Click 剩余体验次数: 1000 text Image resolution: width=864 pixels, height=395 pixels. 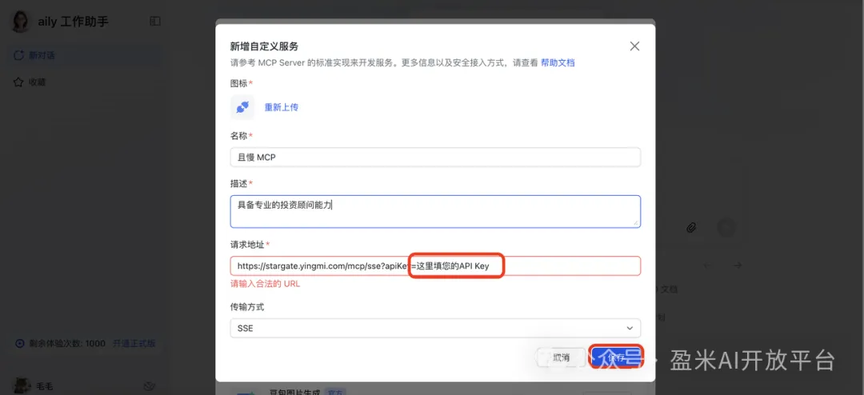point(67,343)
